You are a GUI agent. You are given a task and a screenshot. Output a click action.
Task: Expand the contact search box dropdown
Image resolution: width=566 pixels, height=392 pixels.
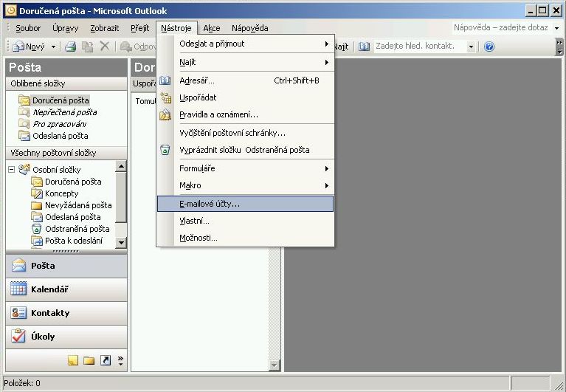click(x=472, y=47)
